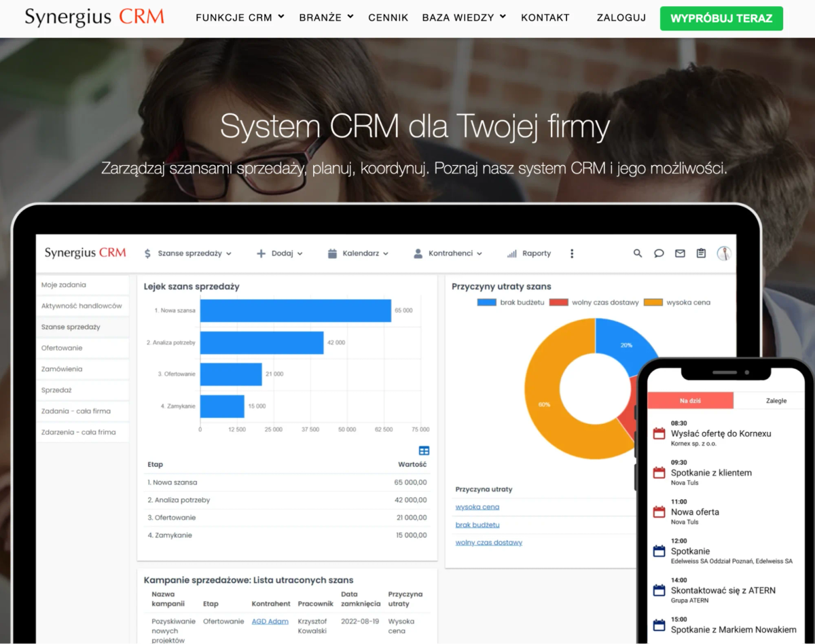Click the Synergius CRM website logo
This screenshot has height=644, width=815.
point(94,17)
